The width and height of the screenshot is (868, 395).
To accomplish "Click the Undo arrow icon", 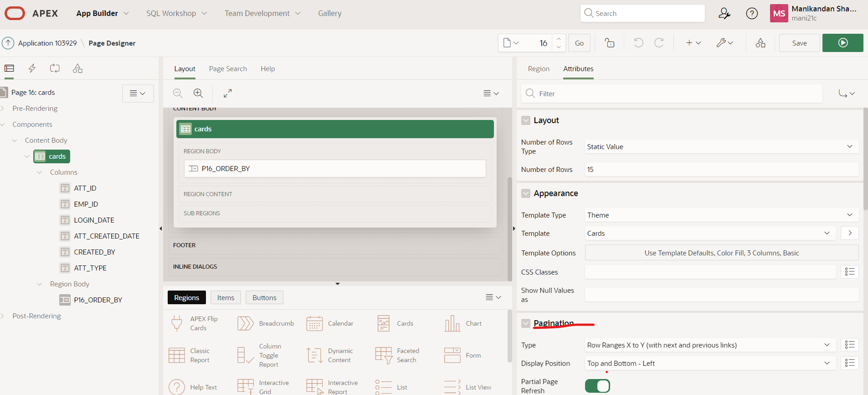I will coord(638,43).
